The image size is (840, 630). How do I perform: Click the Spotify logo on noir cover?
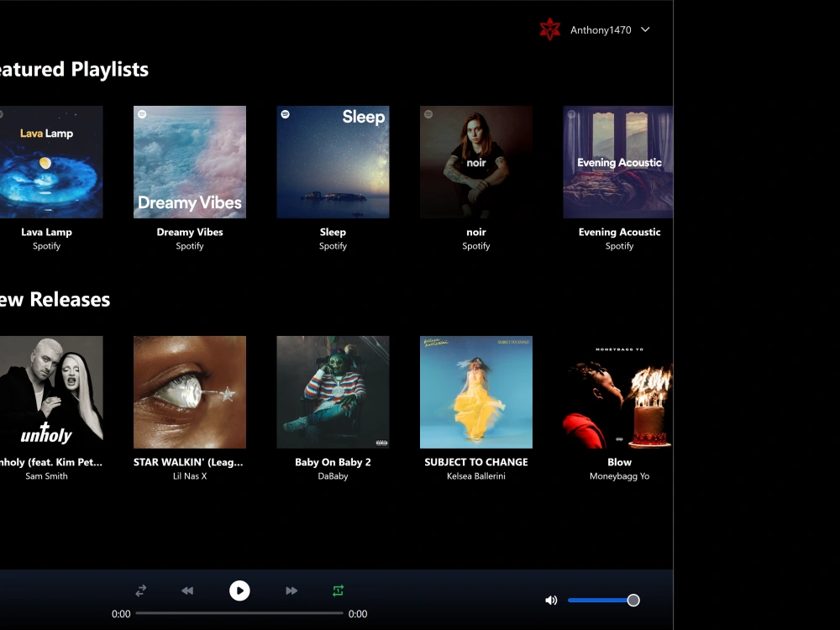[x=428, y=114]
